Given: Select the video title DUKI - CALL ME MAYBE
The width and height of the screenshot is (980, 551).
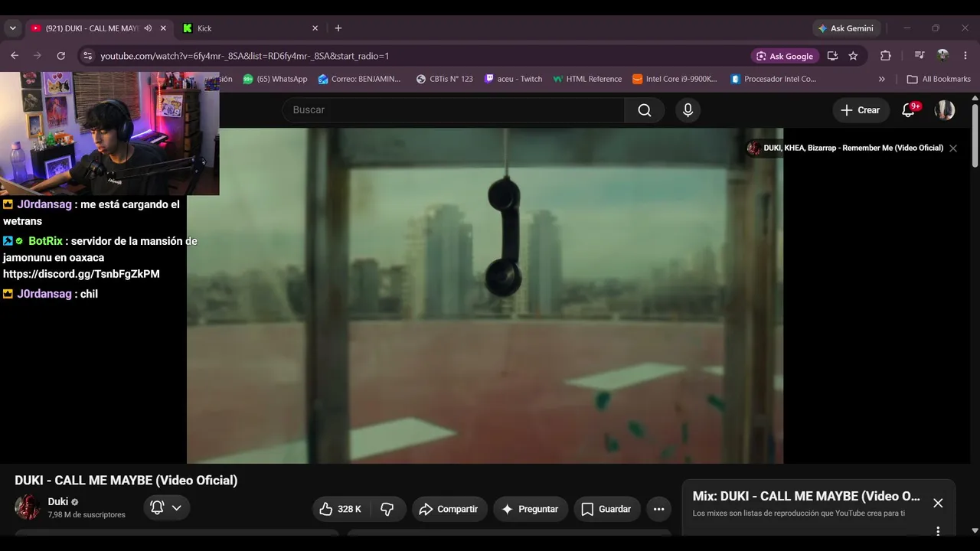Looking at the screenshot, I should (126, 481).
